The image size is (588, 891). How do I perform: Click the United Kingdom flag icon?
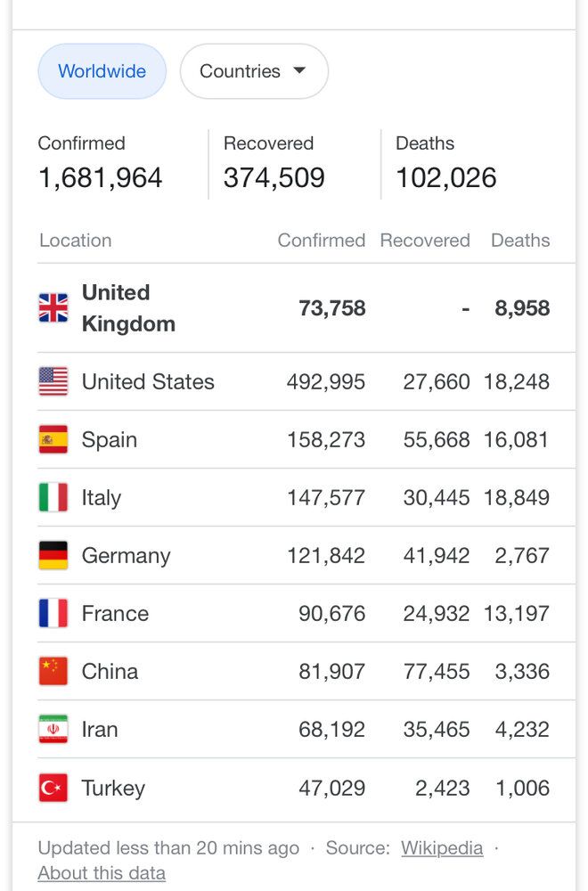(53, 308)
